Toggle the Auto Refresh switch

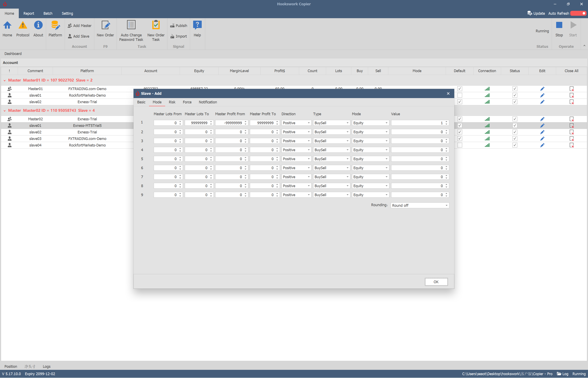(x=579, y=13)
